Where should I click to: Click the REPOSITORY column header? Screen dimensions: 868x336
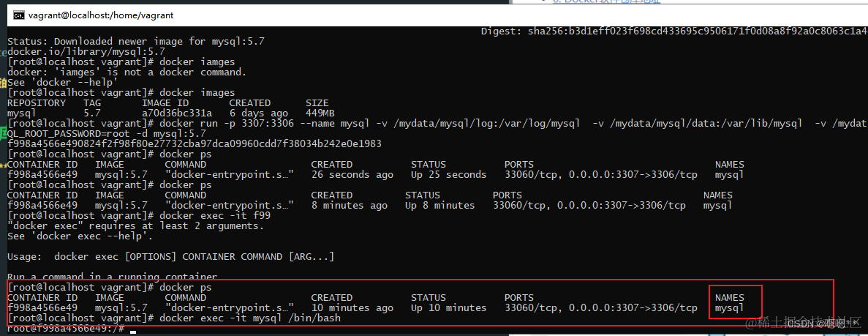click(37, 103)
